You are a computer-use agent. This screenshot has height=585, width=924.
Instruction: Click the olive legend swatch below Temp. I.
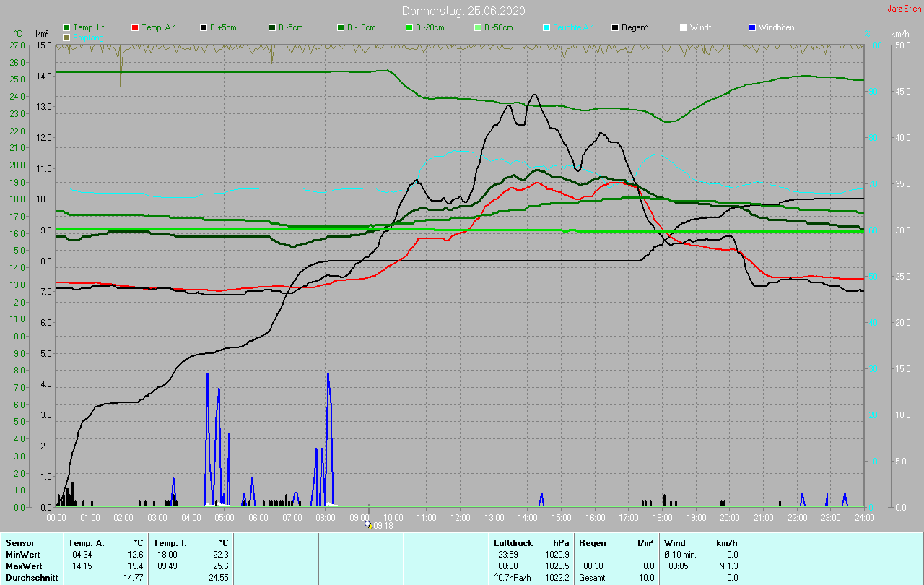click(x=67, y=37)
